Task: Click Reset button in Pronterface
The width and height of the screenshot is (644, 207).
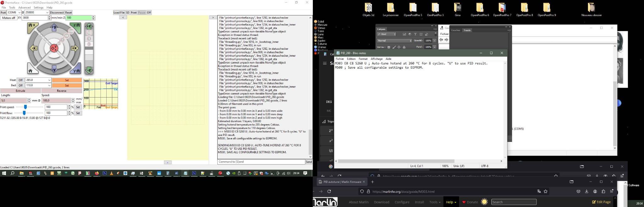Action: click(x=69, y=13)
